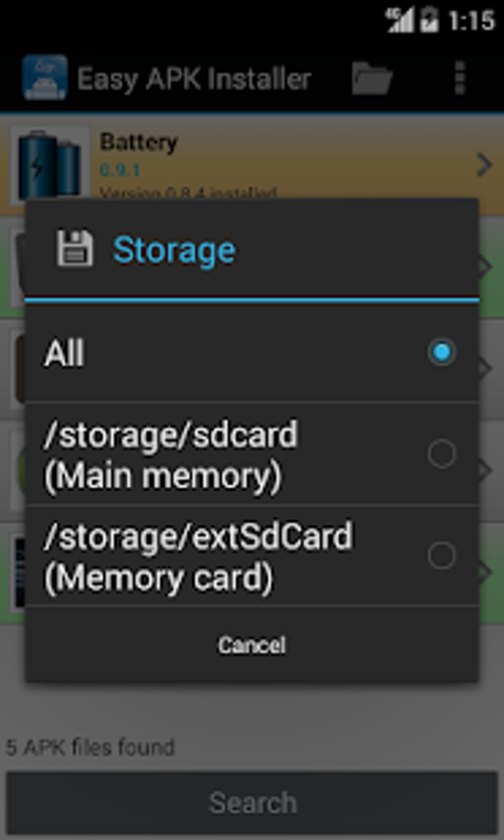504x840 pixels.
Task: Click the Battery app thumbnail icon
Action: pos(49,165)
